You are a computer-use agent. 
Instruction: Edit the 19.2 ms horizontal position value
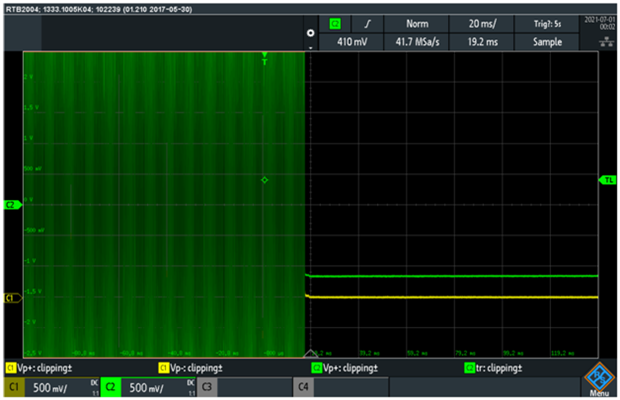pyautogui.click(x=482, y=42)
